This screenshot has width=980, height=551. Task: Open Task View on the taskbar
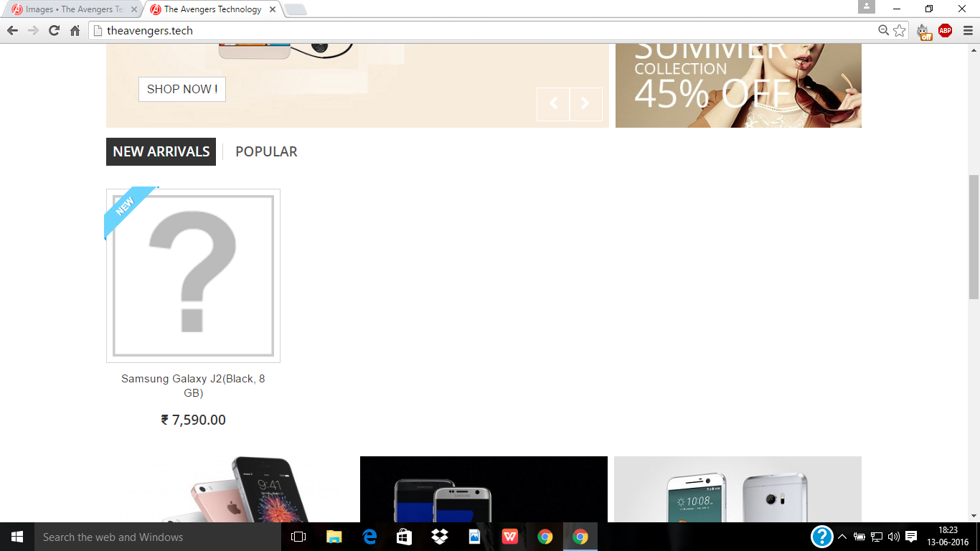(298, 537)
